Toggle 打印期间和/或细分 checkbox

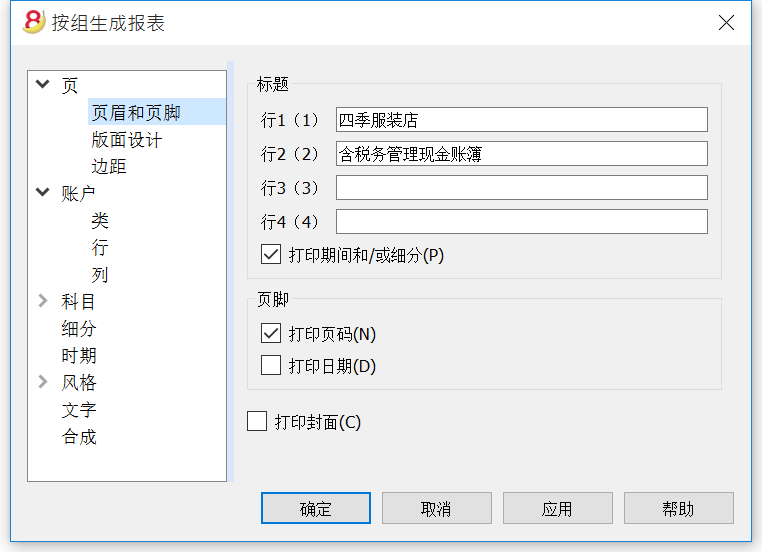[271, 254]
